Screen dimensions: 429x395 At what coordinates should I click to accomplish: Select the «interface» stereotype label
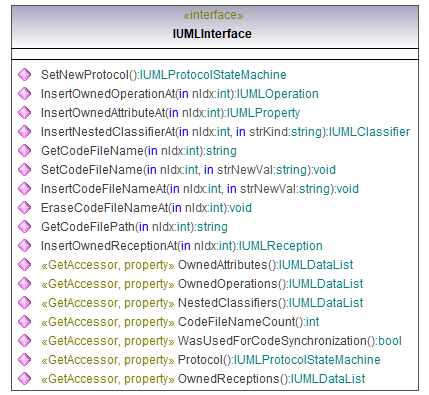(x=213, y=15)
